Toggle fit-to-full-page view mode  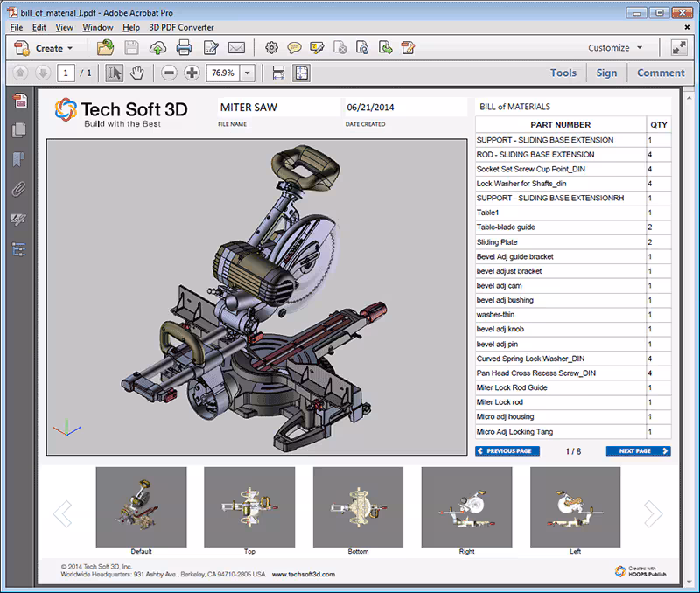(300, 73)
